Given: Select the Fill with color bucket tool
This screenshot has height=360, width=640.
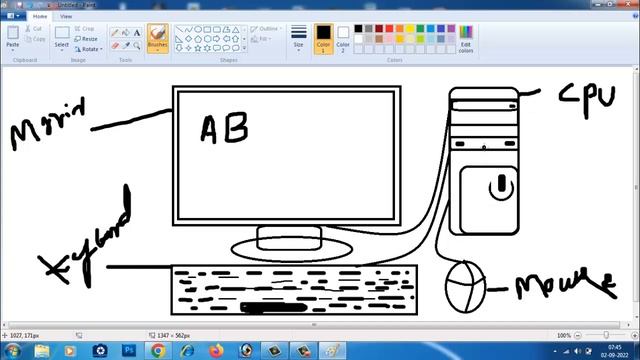Looking at the screenshot, I should pos(126,33).
